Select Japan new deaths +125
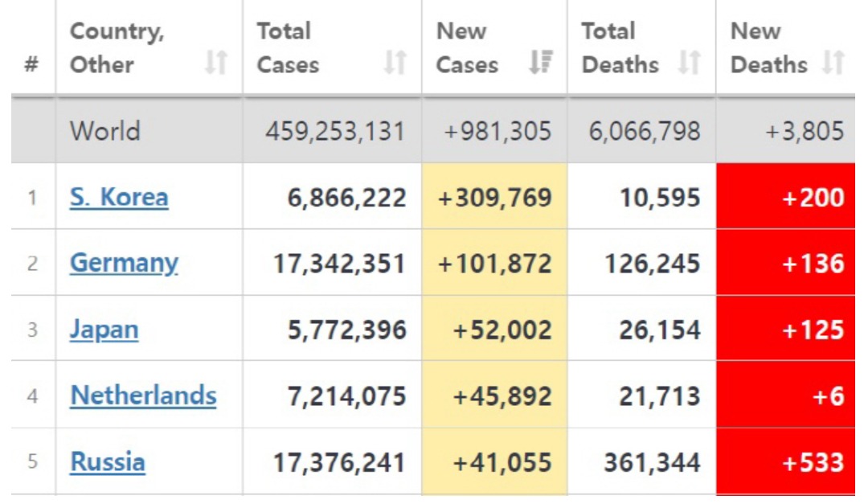 (813, 330)
